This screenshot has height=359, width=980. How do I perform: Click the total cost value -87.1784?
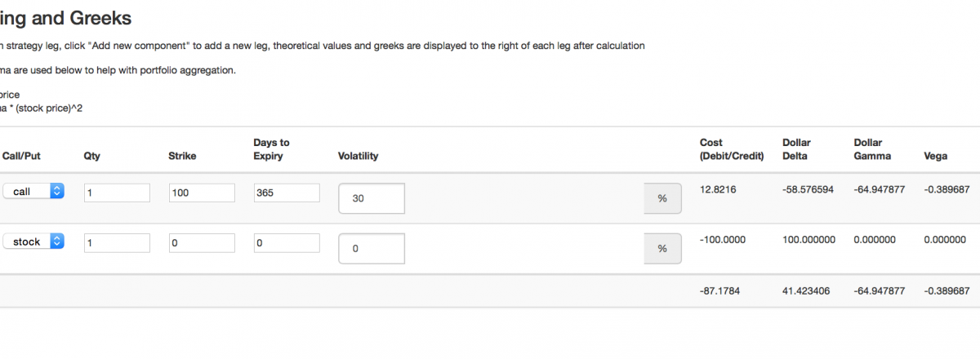pyautogui.click(x=719, y=290)
